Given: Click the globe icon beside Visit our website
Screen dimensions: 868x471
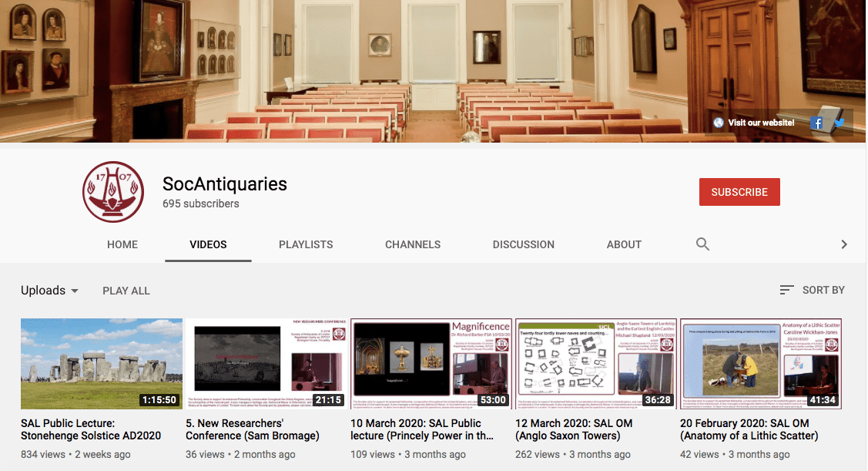Looking at the screenshot, I should pyautogui.click(x=719, y=123).
